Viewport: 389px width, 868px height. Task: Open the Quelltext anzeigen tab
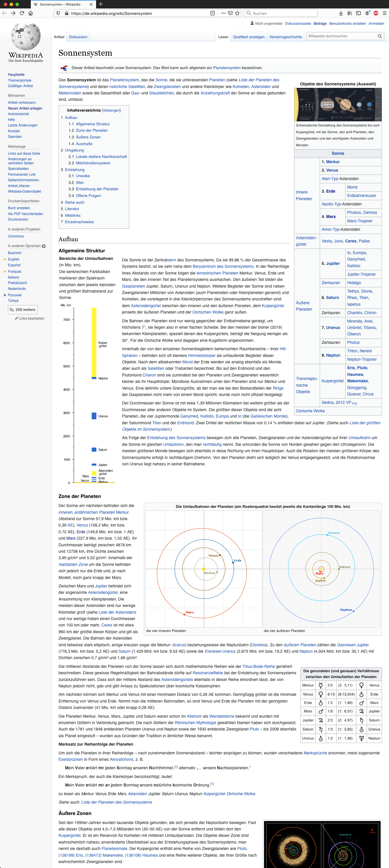(x=249, y=37)
